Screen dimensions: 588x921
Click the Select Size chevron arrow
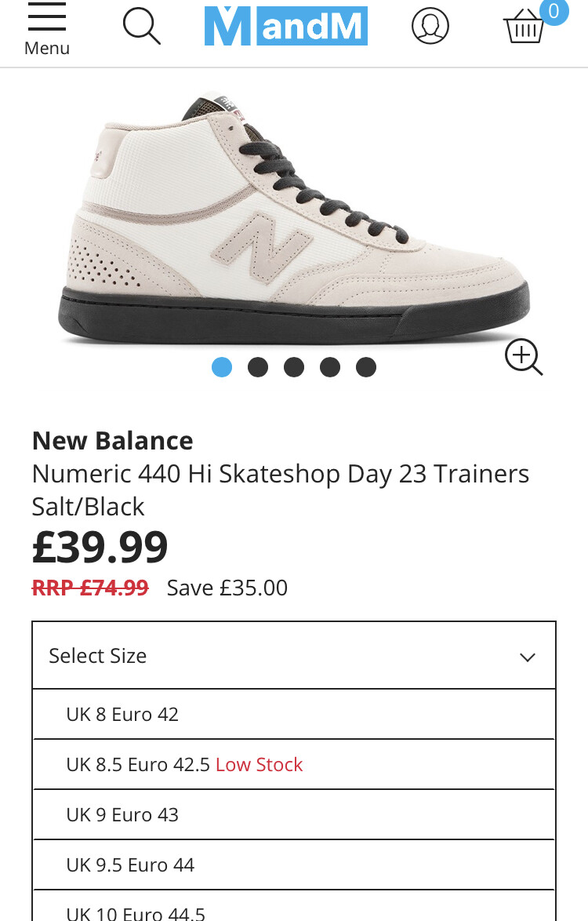[528, 657]
